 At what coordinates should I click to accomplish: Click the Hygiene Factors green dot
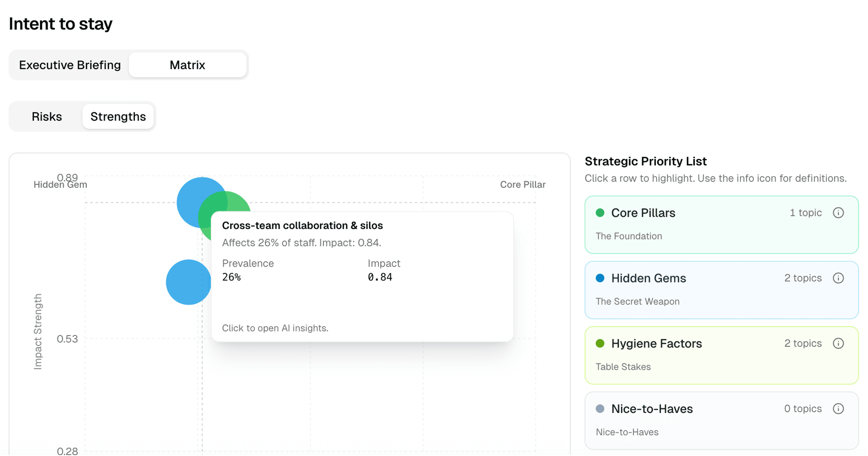[600, 343]
